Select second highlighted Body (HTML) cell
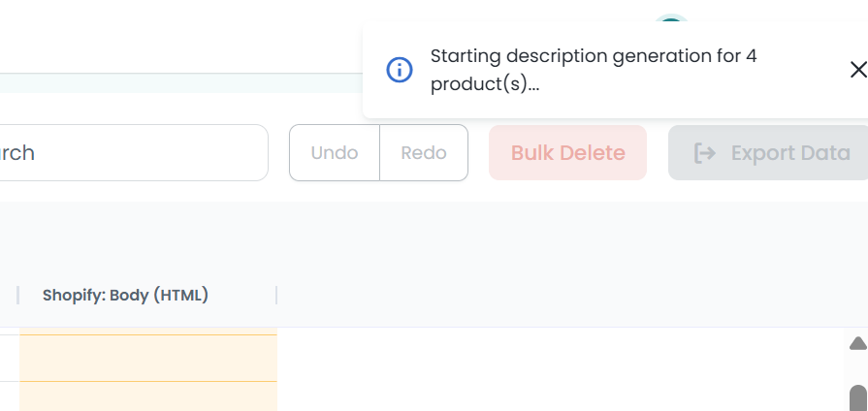868x411 pixels. coord(148,396)
